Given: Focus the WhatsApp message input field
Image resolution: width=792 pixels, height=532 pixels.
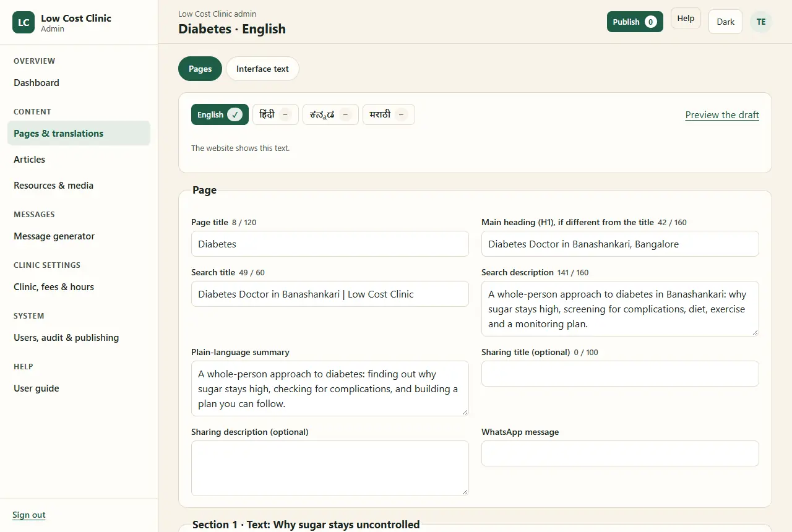Looking at the screenshot, I should point(620,453).
